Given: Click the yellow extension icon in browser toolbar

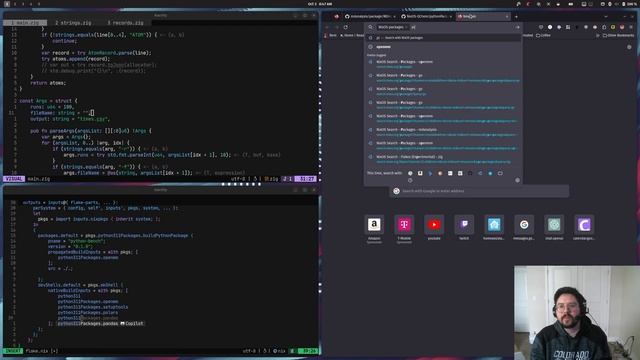Looking at the screenshot, I should click(x=613, y=27).
